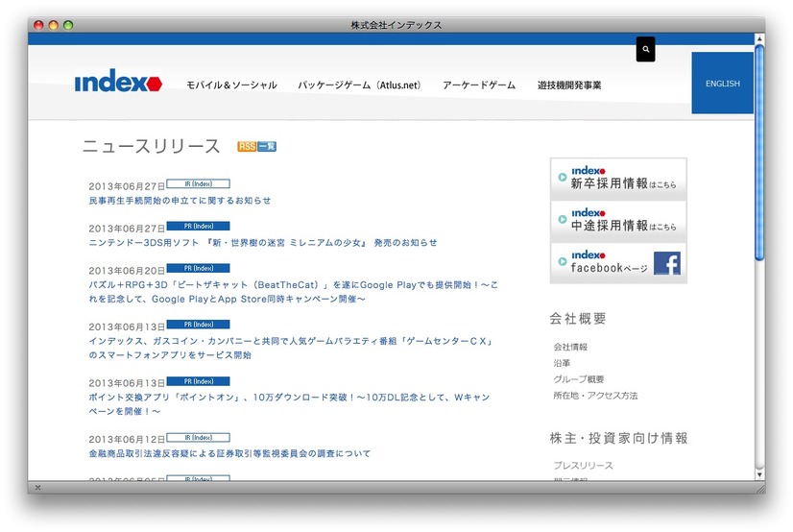This screenshot has width=793, height=532.
Task: Open 民事再生手続開始の申立て news link
Action: (x=180, y=201)
